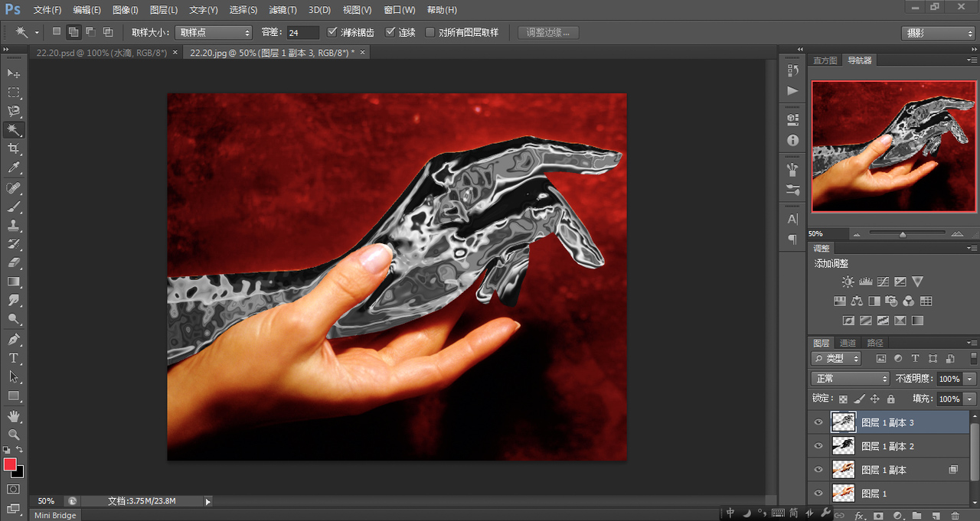The height and width of the screenshot is (521, 980).
Task: Click the tolerance input field
Action: (302, 32)
